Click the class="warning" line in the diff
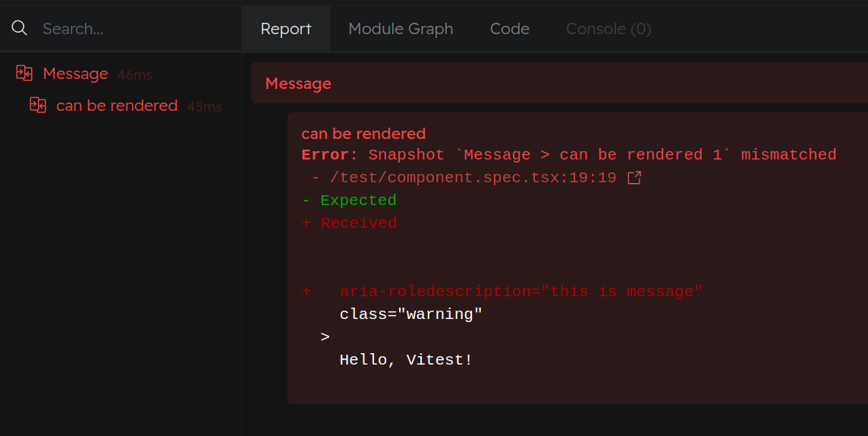868x436 pixels. point(410,314)
